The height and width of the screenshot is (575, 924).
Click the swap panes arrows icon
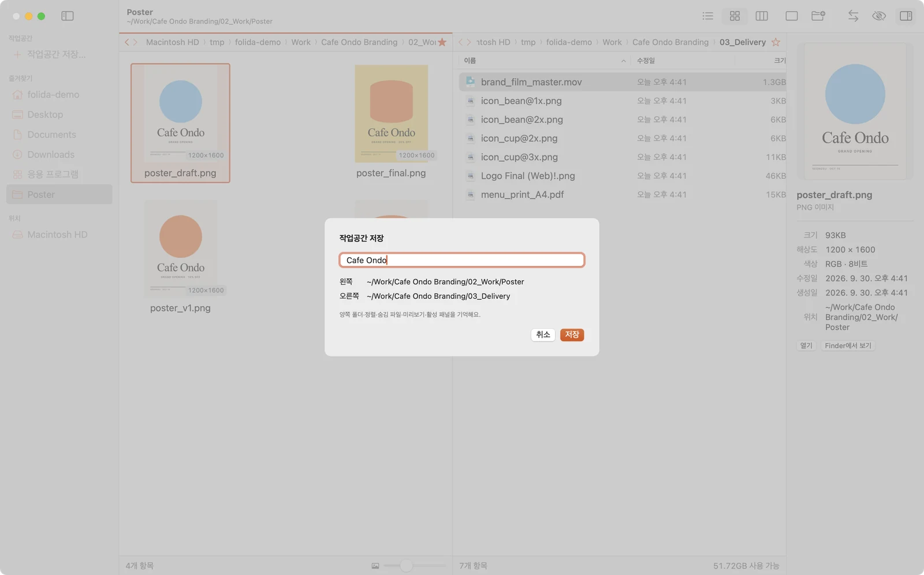[853, 16]
